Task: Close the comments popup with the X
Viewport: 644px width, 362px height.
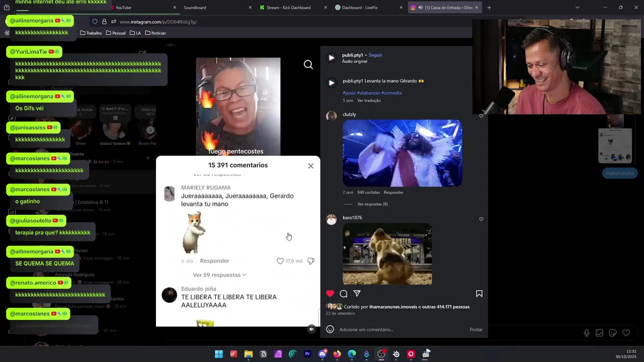Action: pos(311,166)
